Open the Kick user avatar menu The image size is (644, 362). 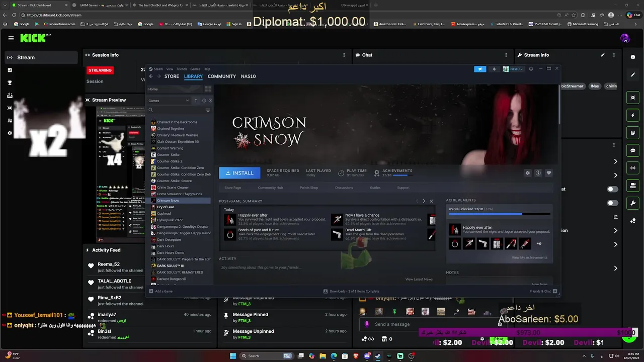tap(625, 38)
